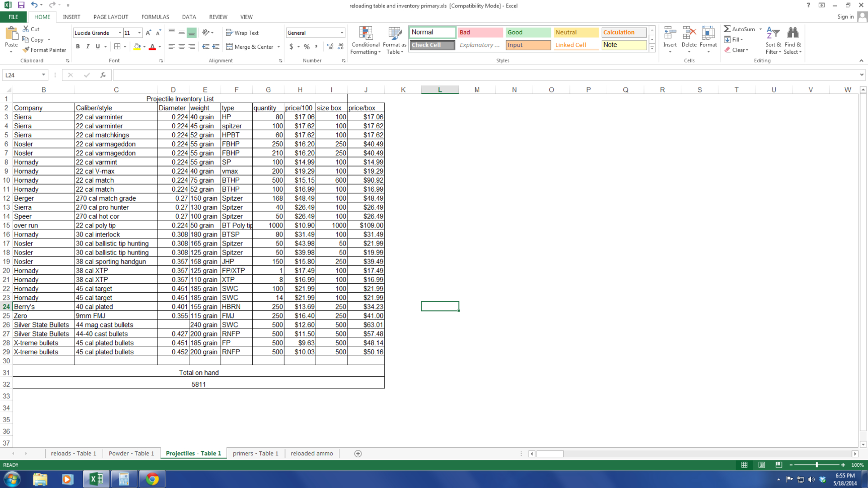This screenshot has width=868, height=488.
Task: Open Conditional Formatting options
Action: click(366, 41)
